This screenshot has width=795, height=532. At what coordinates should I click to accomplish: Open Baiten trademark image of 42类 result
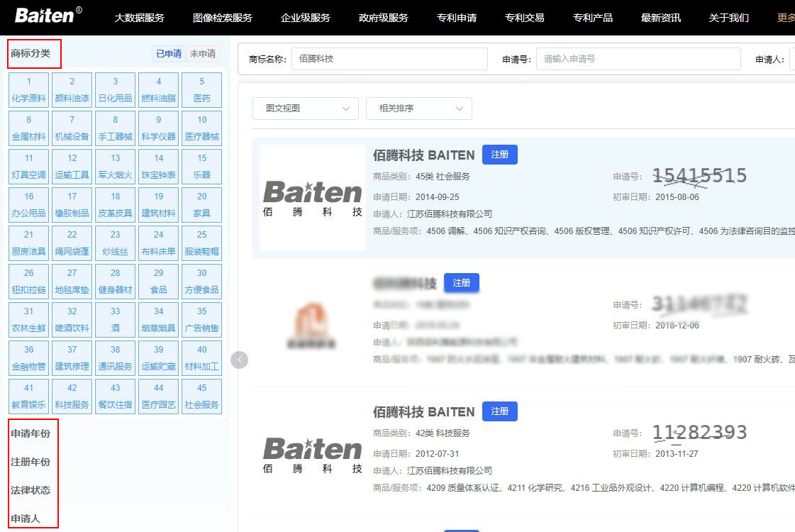pyautogui.click(x=312, y=455)
